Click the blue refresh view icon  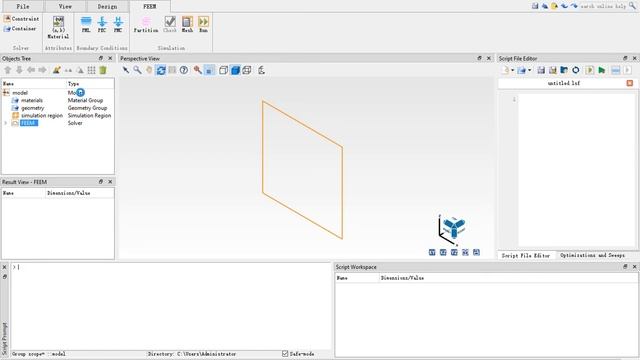pos(161,70)
